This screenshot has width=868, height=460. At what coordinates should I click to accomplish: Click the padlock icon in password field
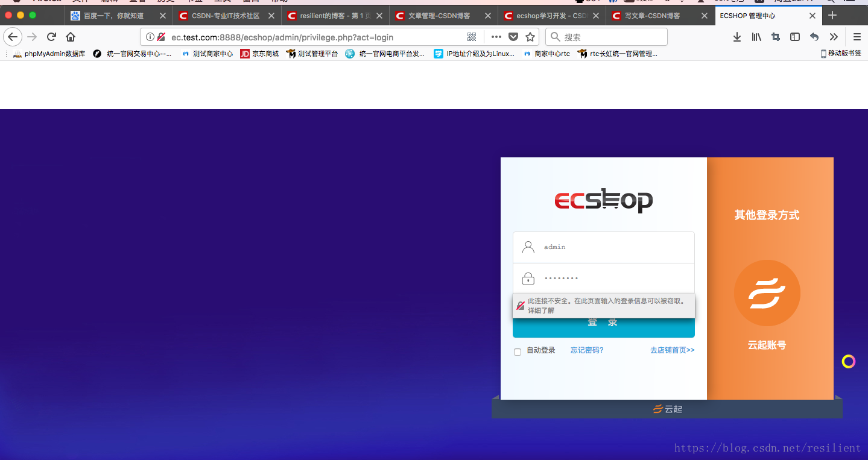point(528,279)
